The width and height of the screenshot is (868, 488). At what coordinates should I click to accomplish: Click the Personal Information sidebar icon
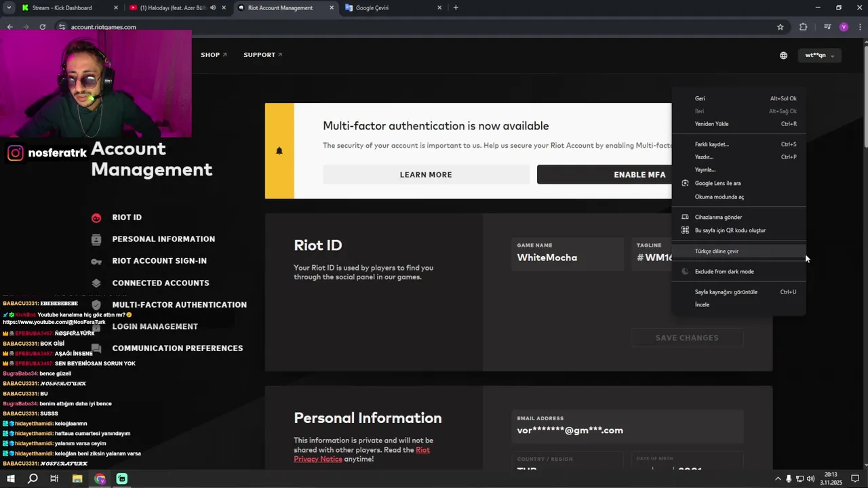(x=96, y=239)
